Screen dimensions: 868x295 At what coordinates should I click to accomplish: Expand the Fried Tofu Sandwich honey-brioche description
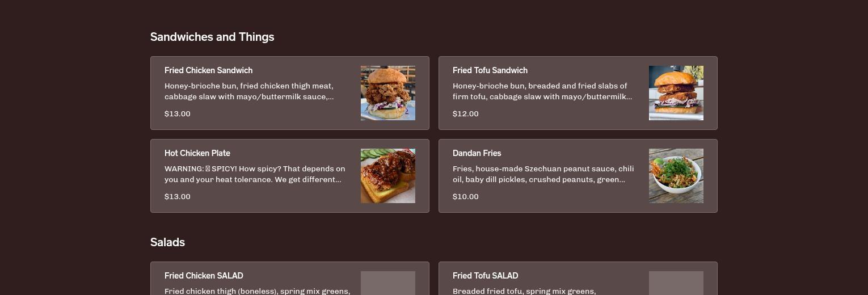542,91
